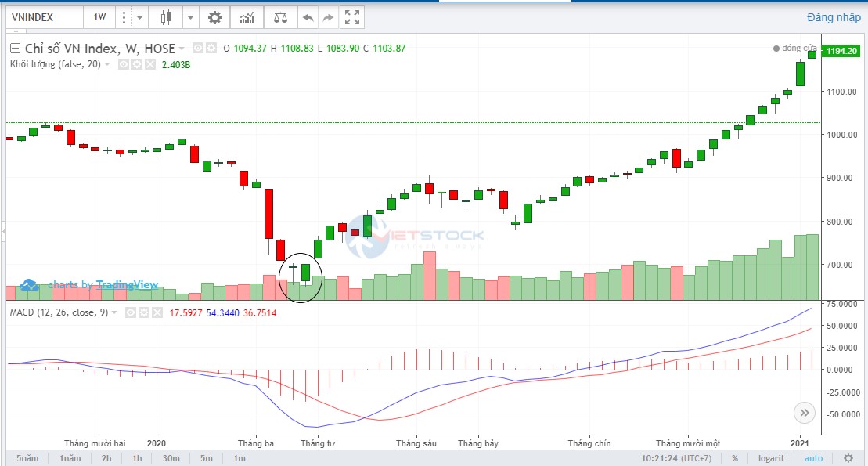This screenshot has width=868, height=466.
Task: Open the candlestick chart style button
Action: point(165,16)
